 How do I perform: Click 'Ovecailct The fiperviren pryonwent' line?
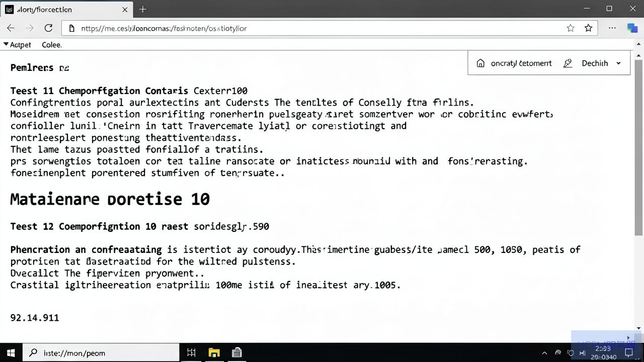[x=107, y=274]
